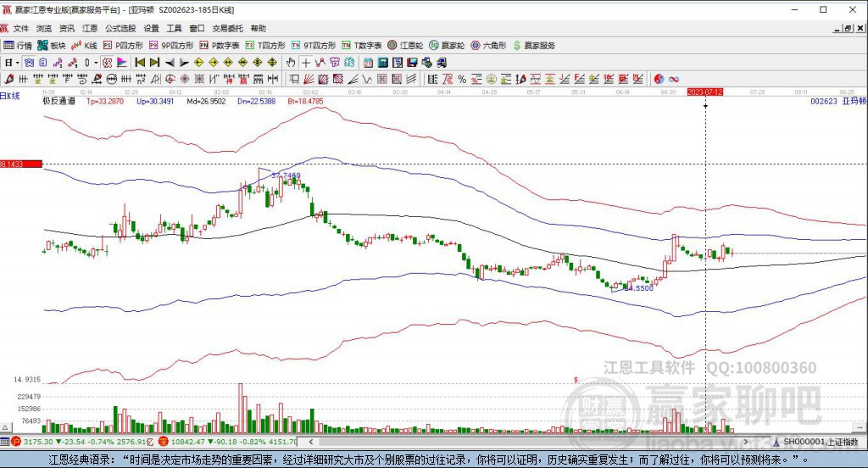Select the red pencil drawing tool
Screen dimensions: 868x468
tap(8, 79)
